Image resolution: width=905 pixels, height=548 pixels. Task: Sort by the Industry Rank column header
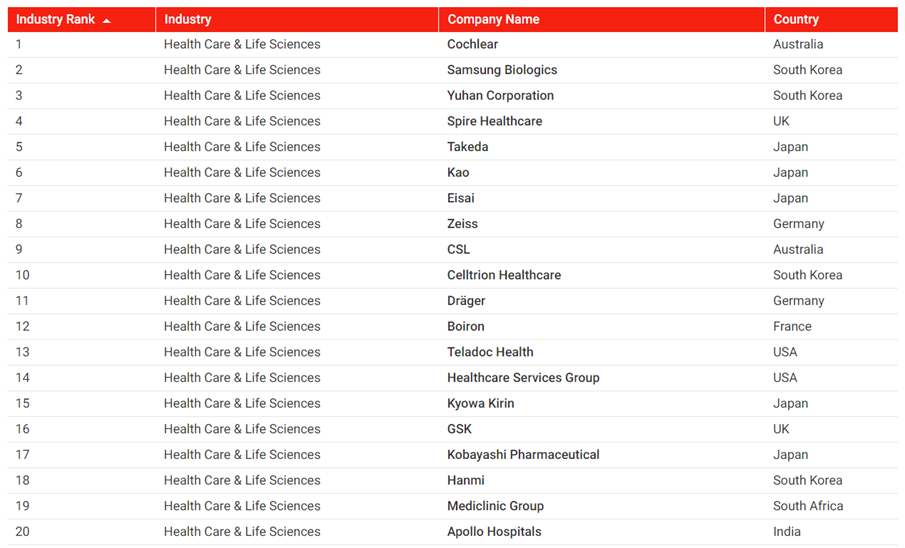coord(56,19)
